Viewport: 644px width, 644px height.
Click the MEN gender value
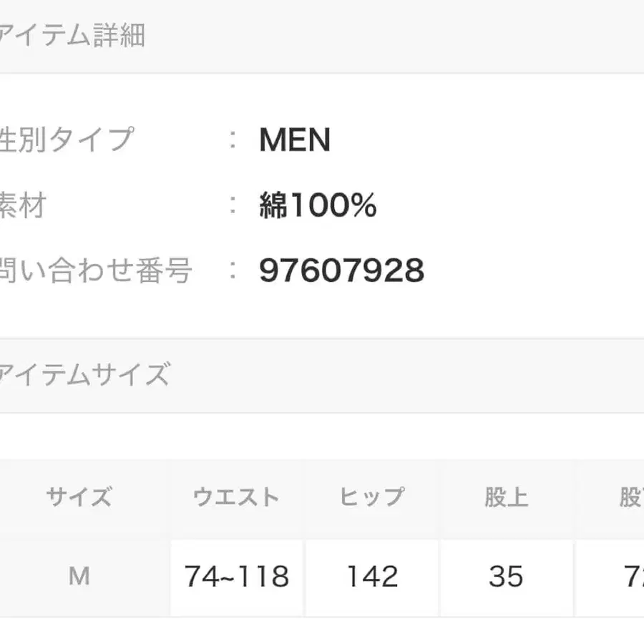coord(295,140)
